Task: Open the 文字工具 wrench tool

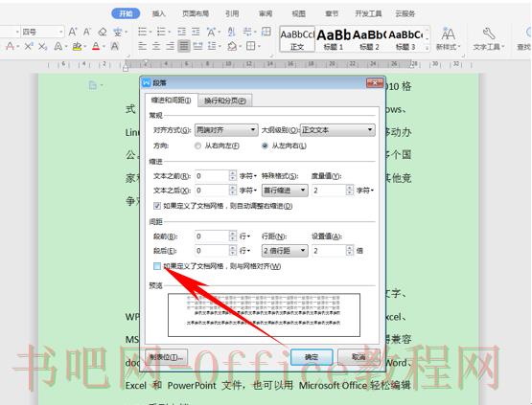Action: (x=489, y=39)
